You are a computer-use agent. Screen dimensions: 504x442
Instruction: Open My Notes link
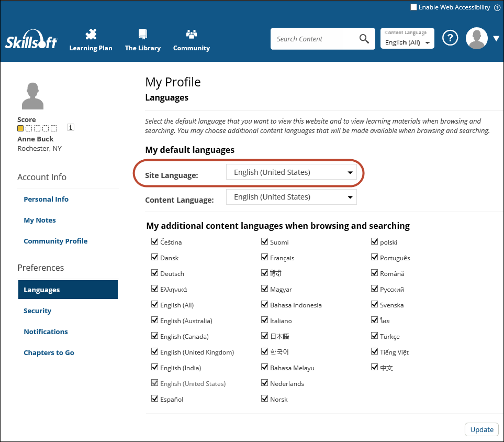(40, 220)
